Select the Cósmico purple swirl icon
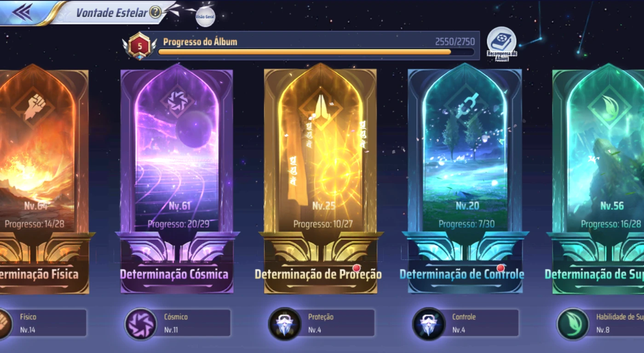644x353 pixels. tap(141, 324)
